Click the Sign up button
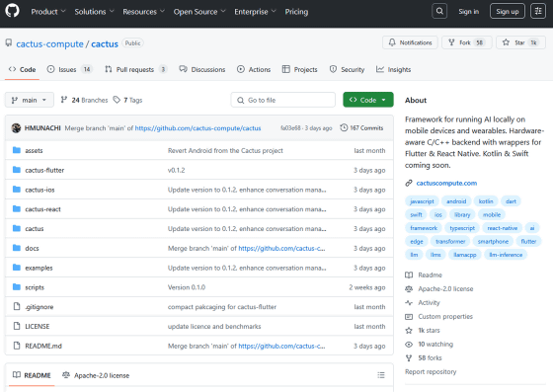553x392 pixels. pos(508,11)
